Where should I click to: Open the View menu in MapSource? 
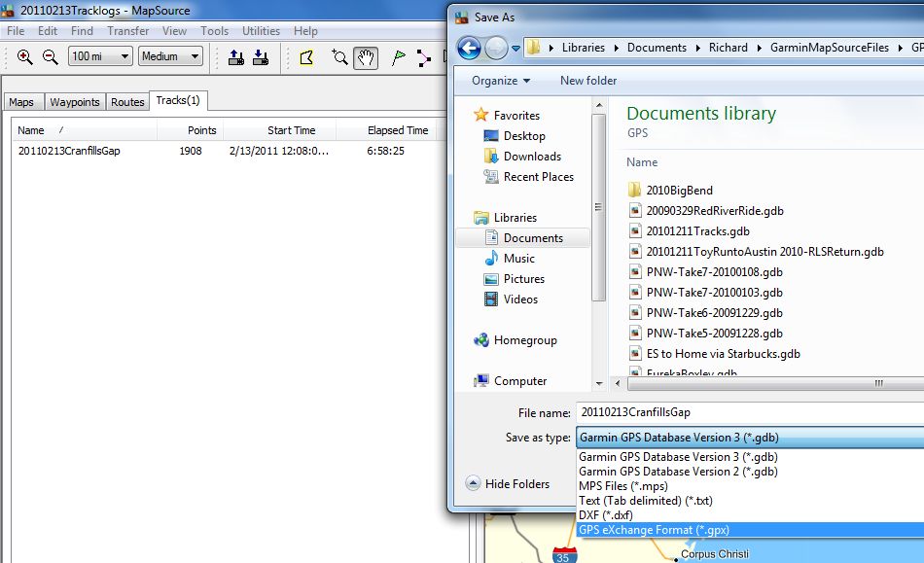(x=174, y=30)
